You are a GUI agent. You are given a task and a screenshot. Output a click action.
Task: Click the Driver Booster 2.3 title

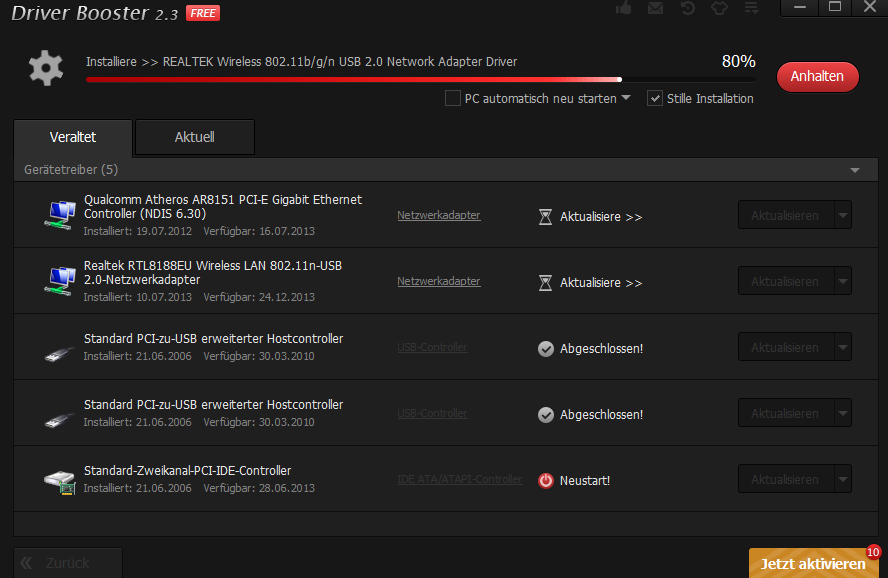[95, 13]
